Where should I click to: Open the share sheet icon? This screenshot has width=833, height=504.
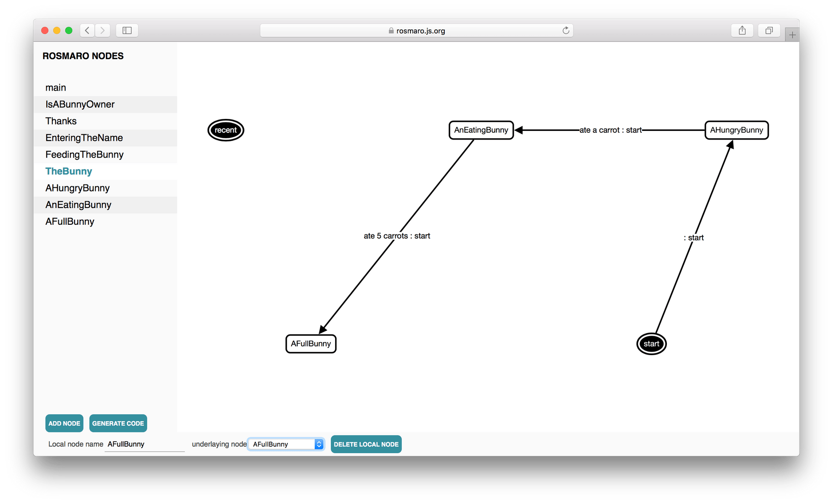(x=742, y=30)
